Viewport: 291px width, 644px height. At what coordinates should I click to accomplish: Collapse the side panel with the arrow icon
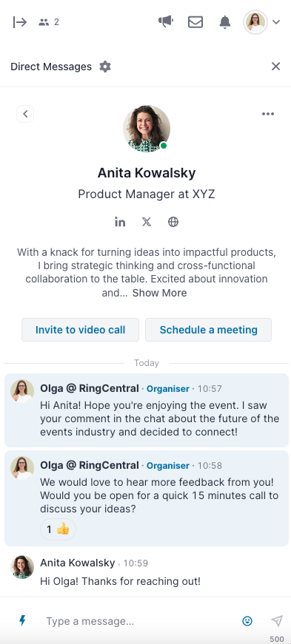pyautogui.click(x=20, y=22)
